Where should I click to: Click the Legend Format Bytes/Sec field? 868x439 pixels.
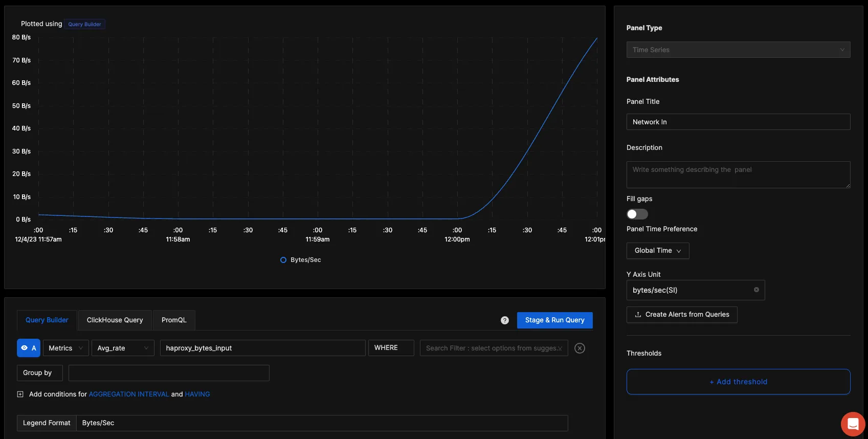click(322, 423)
